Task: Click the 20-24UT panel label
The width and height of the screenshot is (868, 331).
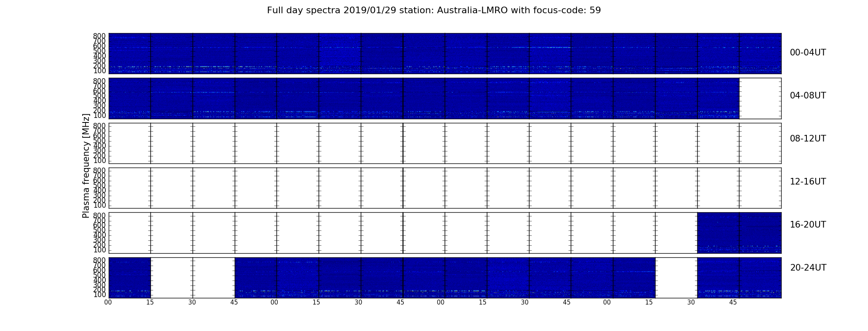Action: tap(808, 268)
